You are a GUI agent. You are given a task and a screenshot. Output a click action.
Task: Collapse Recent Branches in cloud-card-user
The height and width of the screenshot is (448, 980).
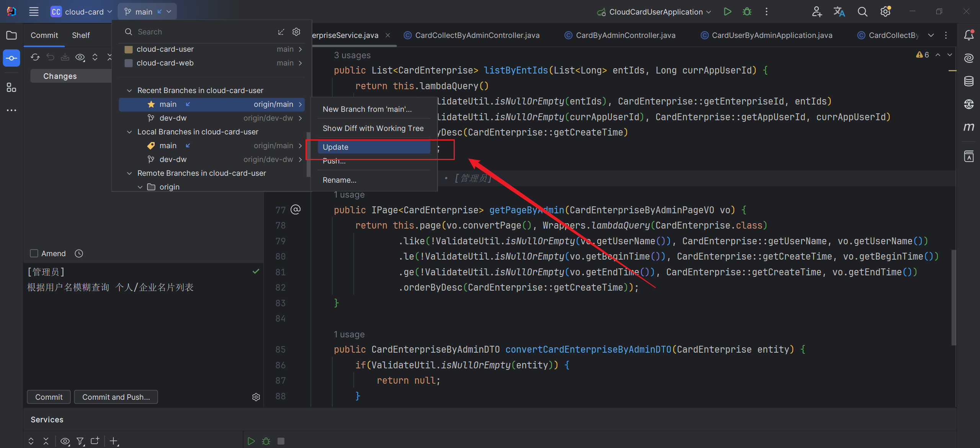click(129, 90)
